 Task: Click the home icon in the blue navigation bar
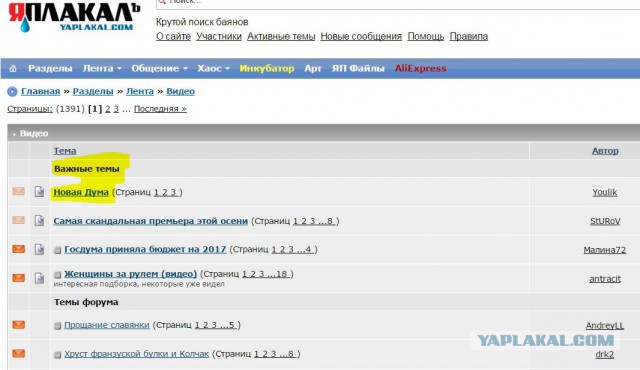(13, 69)
